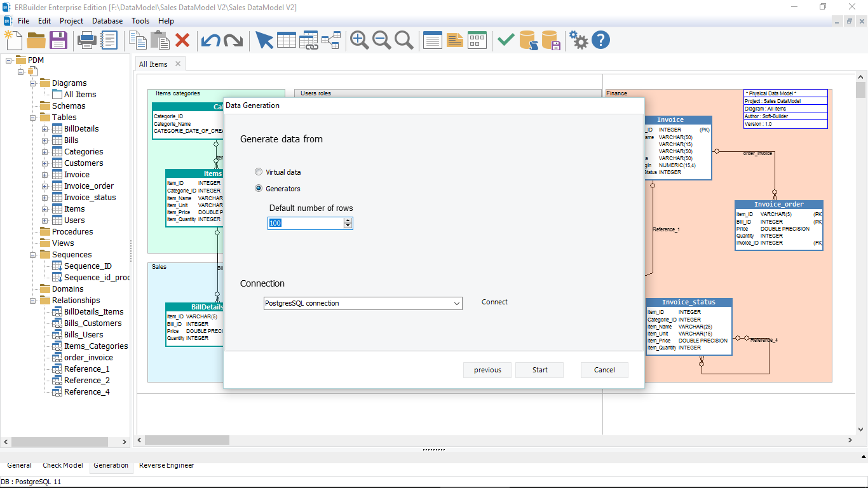The height and width of the screenshot is (488, 868).
Task: Open the PostgresSQL connection dropdown
Action: point(457,303)
